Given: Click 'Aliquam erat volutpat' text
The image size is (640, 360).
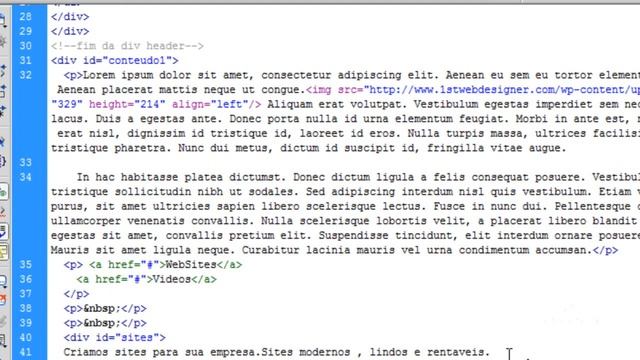Looking at the screenshot, I should pos(334,104).
